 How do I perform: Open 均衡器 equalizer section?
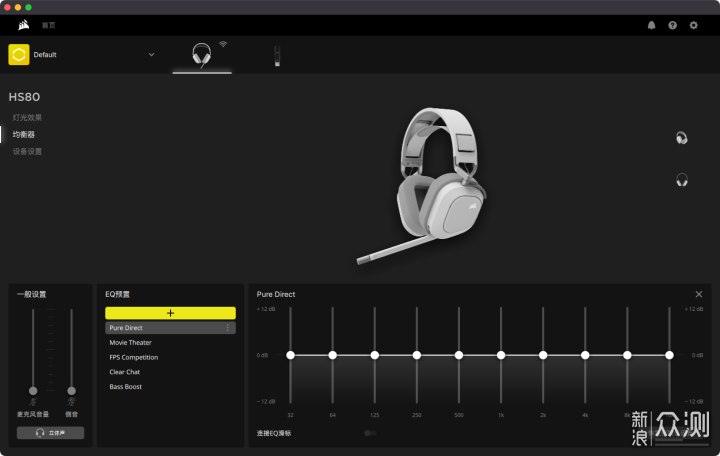click(x=23, y=135)
